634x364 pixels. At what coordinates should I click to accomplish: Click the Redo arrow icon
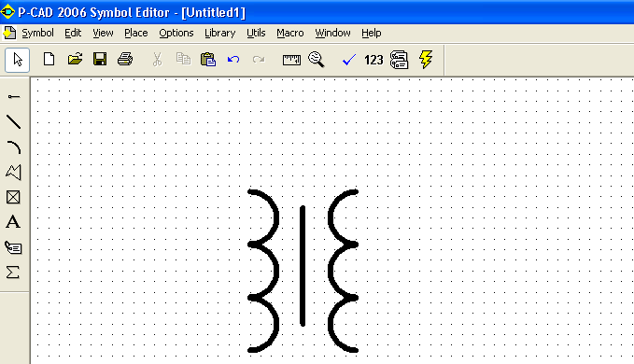pyautogui.click(x=259, y=60)
